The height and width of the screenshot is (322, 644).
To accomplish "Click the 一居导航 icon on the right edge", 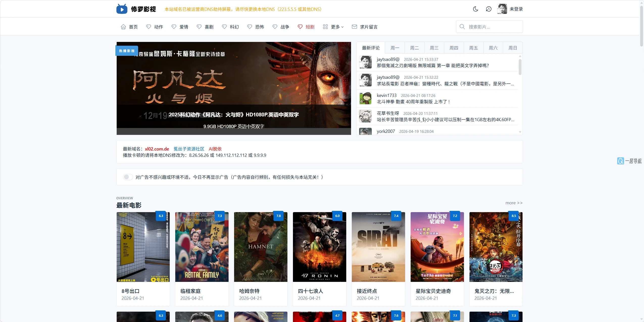I will pyautogui.click(x=621, y=161).
